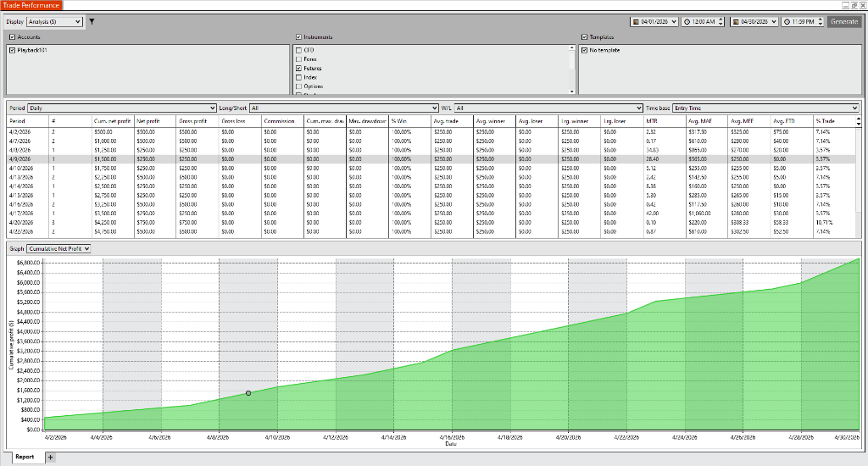868x466 pixels.
Task: Adjust the 11:59 PM time stepper
Action: [x=821, y=22]
